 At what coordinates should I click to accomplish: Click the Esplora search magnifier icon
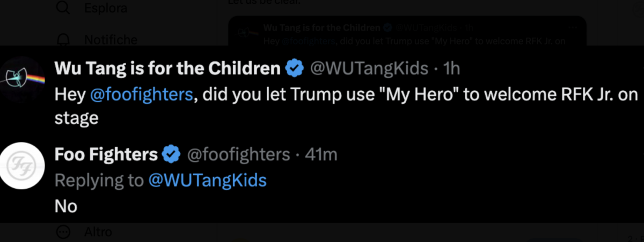click(64, 8)
